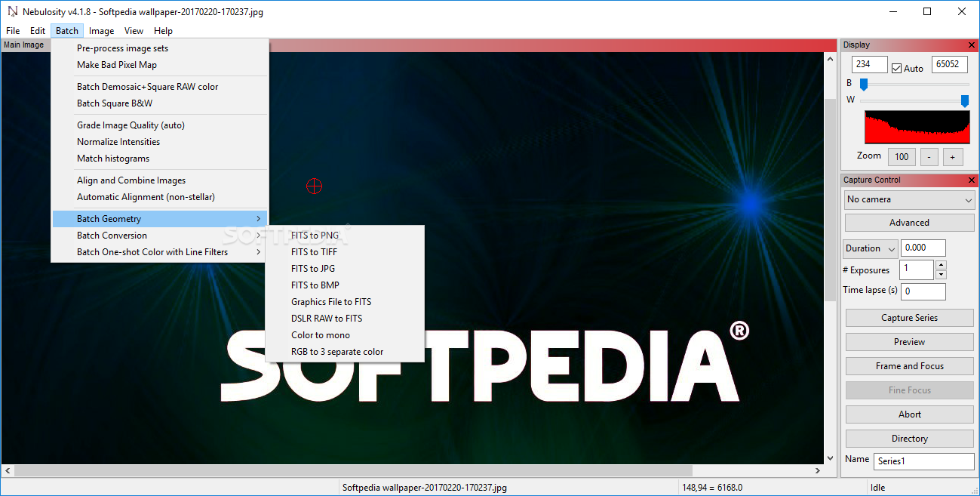The image size is (980, 496).
Task: Open the Duration dropdown
Action: pyautogui.click(x=870, y=248)
